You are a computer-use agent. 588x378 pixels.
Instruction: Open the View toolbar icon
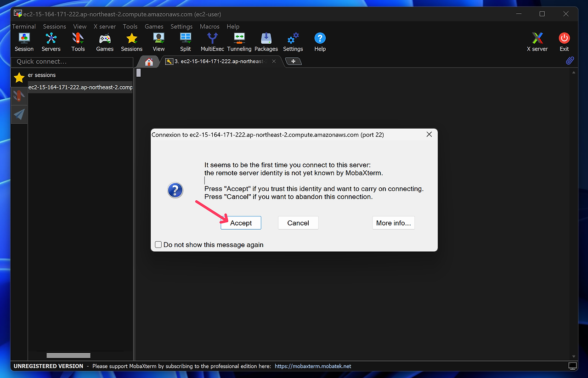click(159, 42)
